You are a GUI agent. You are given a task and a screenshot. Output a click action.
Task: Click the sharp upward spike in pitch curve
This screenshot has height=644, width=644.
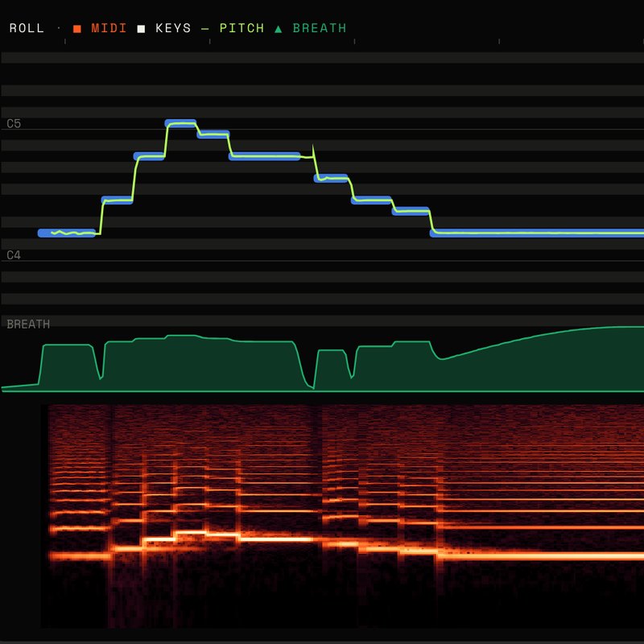(x=313, y=151)
